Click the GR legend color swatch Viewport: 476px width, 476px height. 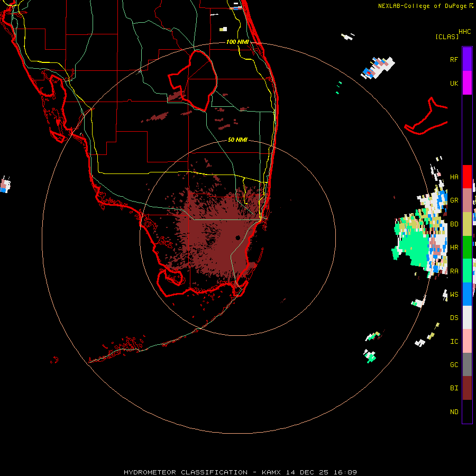(x=467, y=200)
